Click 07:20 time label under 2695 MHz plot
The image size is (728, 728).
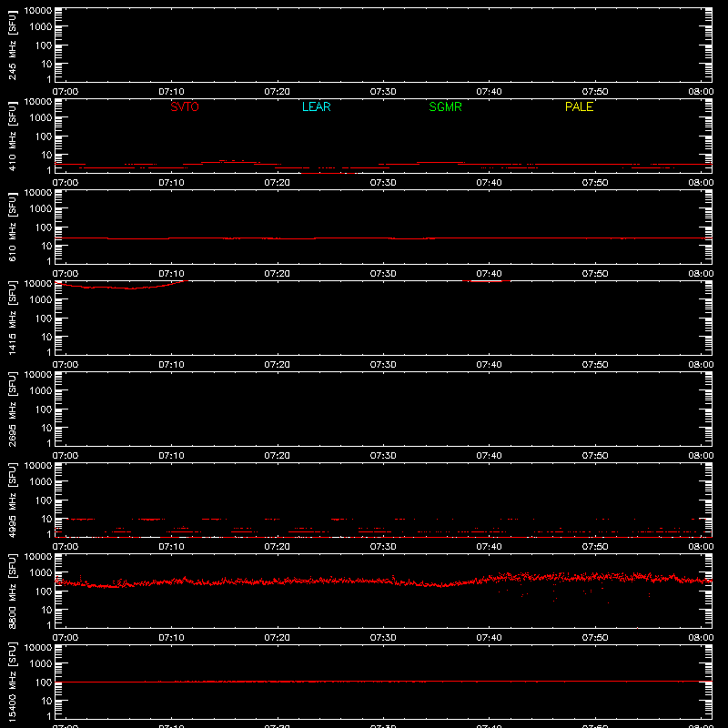point(278,456)
